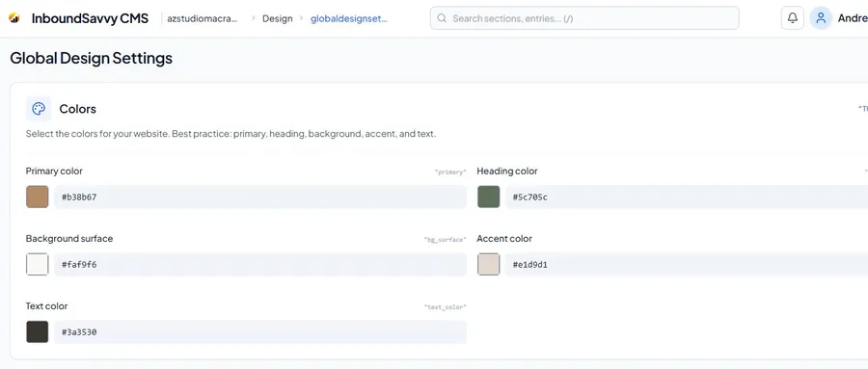Click the Accent color label
Screen dimensions: 868x369
click(x=504, y=238)
